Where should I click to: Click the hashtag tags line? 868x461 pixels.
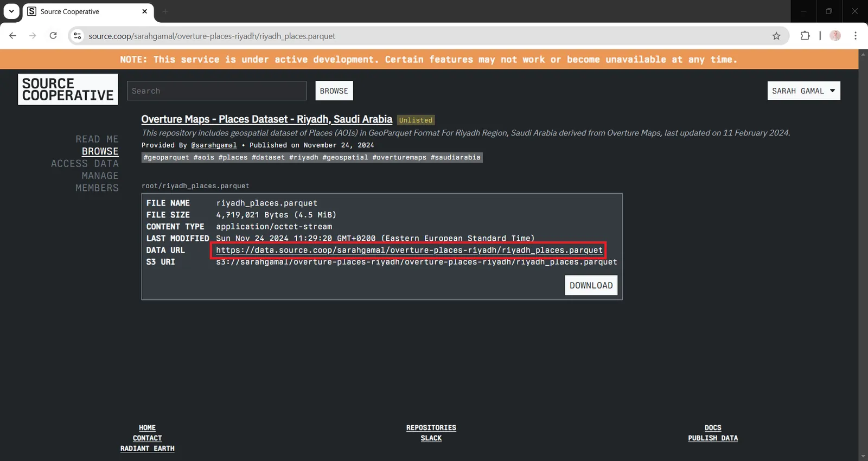pyautogui.click(x=312, y=157)
